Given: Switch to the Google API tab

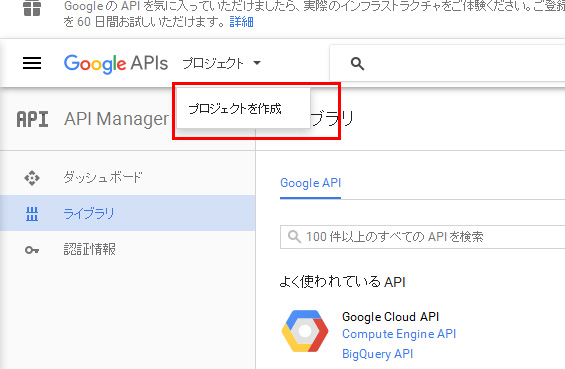Looking at the screenshot, I should point(310,183).
